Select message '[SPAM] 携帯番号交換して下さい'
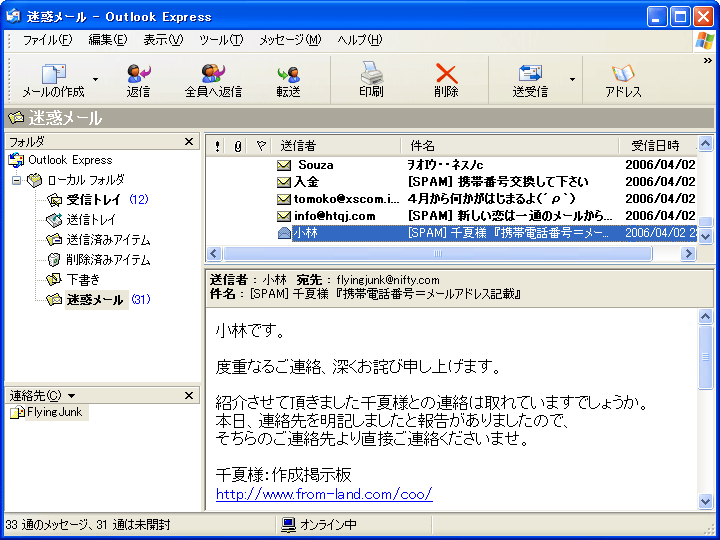Image resolution: width=720 pixels, height=540 pixels. (451, 182)
